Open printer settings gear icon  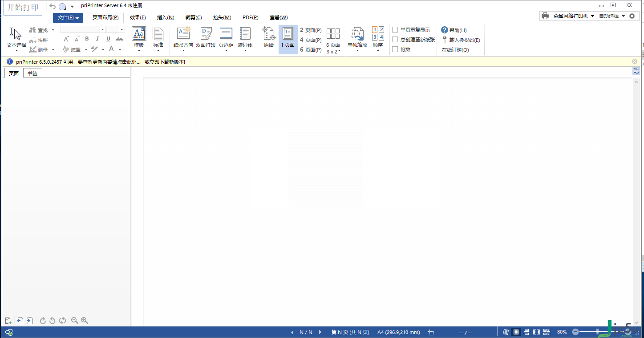coord(632,16)
